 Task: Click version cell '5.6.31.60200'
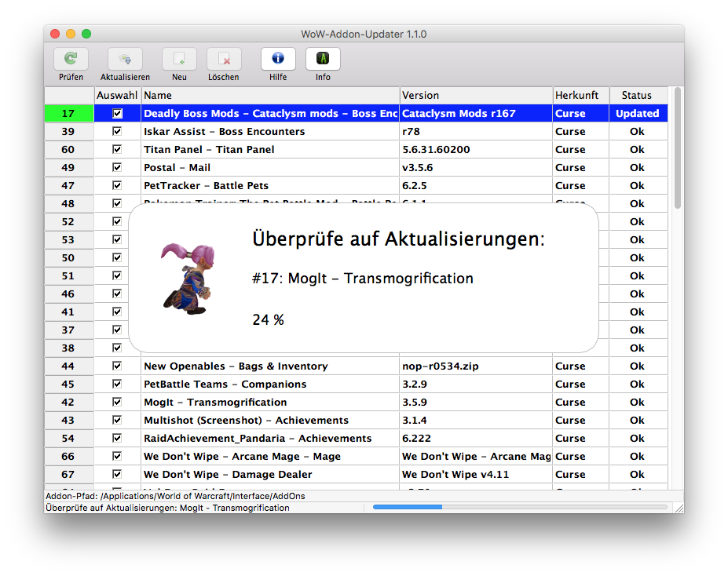click(x=476, y=149)
